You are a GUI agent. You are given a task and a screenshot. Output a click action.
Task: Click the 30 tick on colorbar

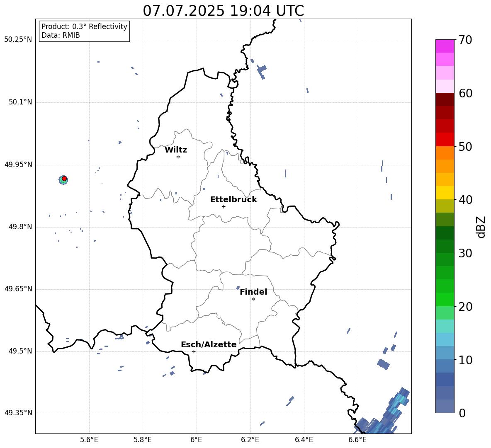(465, 253)
